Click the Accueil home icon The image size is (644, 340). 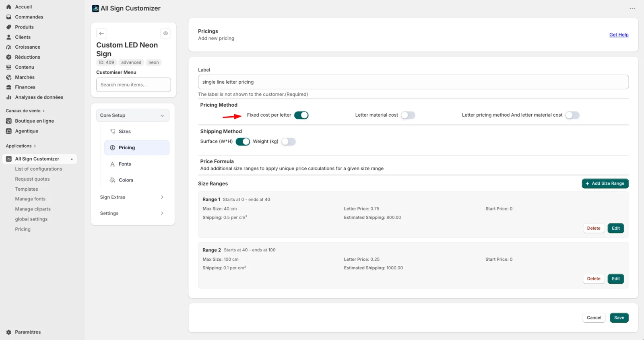coord(9,7)
